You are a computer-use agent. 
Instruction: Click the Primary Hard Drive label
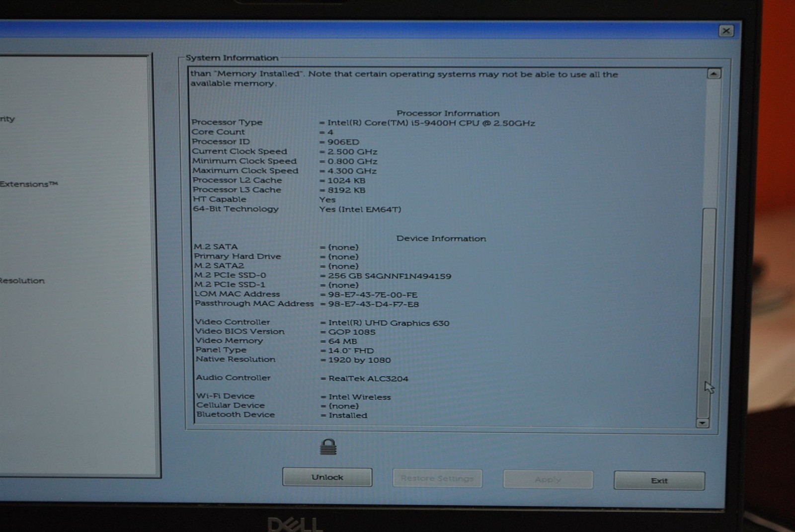point(238,256)
